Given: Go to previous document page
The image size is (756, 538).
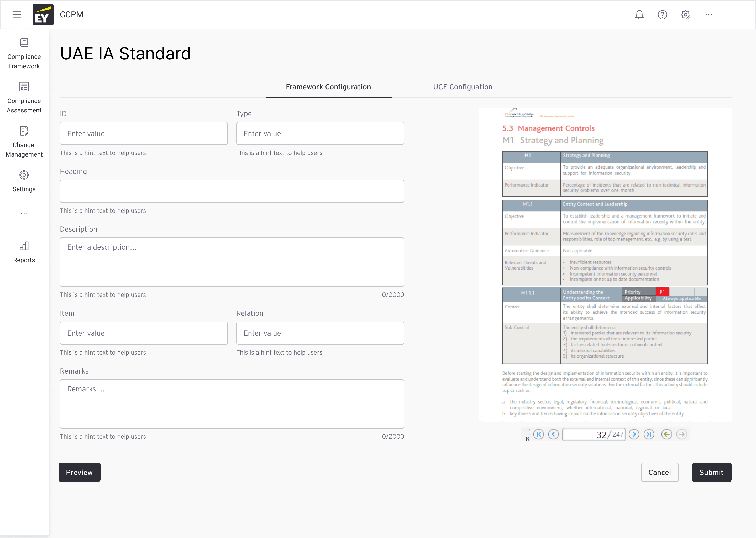Looking at the screenshot, I should [x=553, y=434].
